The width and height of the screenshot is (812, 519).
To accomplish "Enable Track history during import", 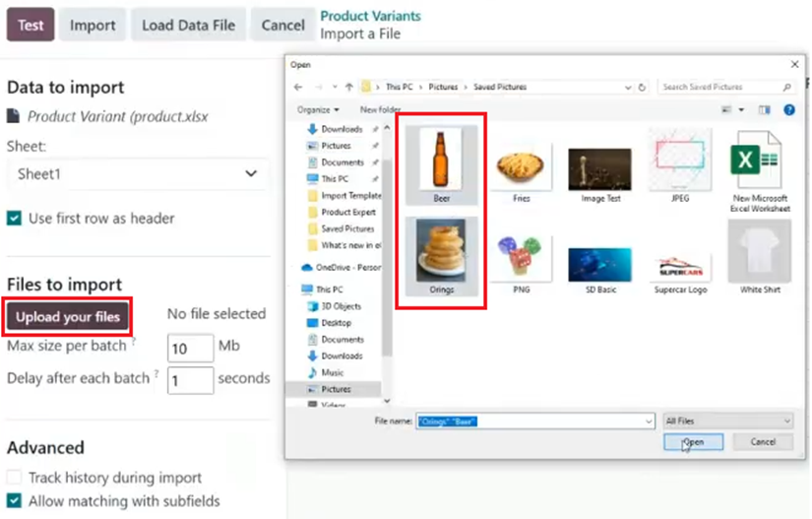I will click(x=15, y=478).
